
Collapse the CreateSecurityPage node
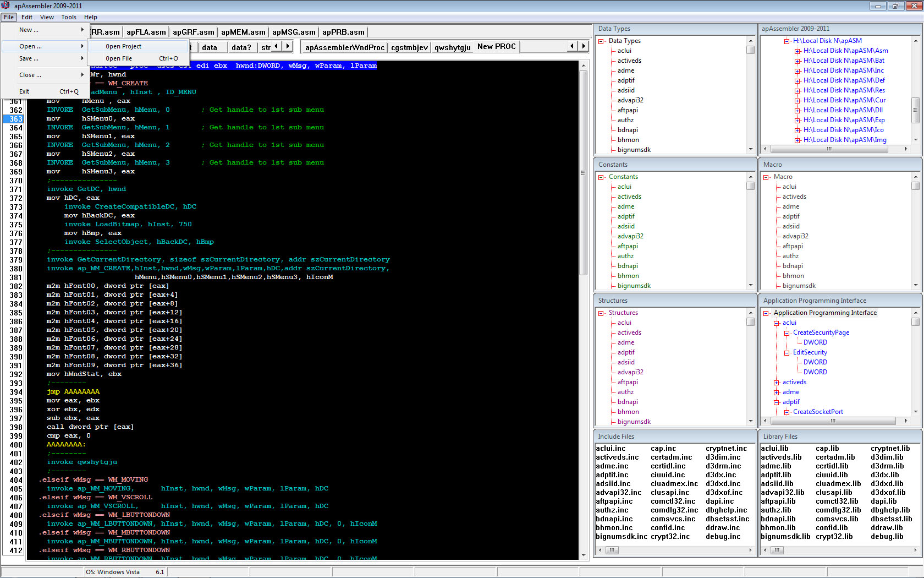coord(787,332)
